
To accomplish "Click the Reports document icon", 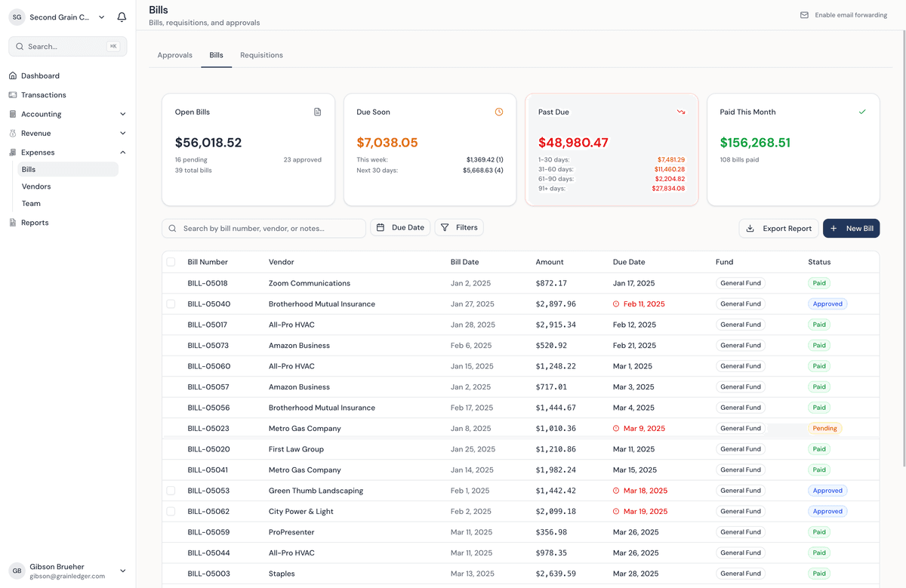I will [13, 223].
